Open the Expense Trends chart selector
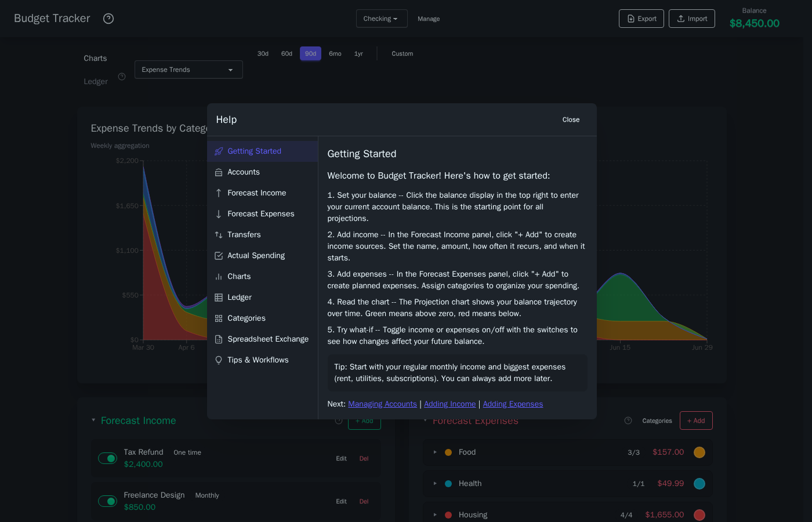Viewport: 812px width, 522px height. (188, 70)
